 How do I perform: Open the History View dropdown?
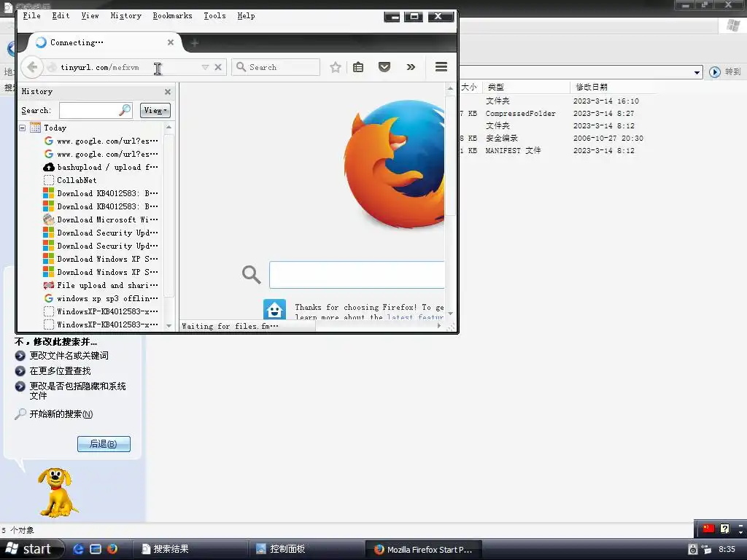point(155,111)
